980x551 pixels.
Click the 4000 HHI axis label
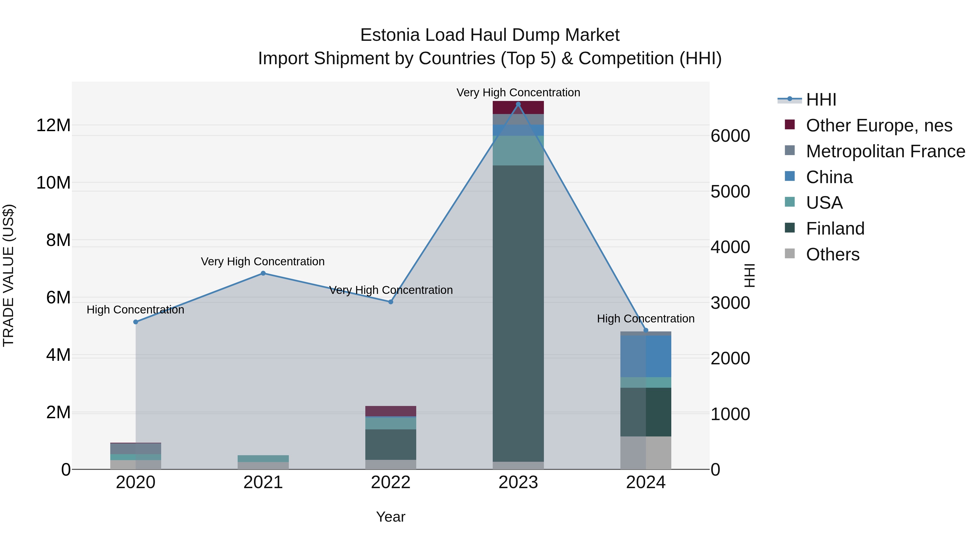(x=730, y=248)
